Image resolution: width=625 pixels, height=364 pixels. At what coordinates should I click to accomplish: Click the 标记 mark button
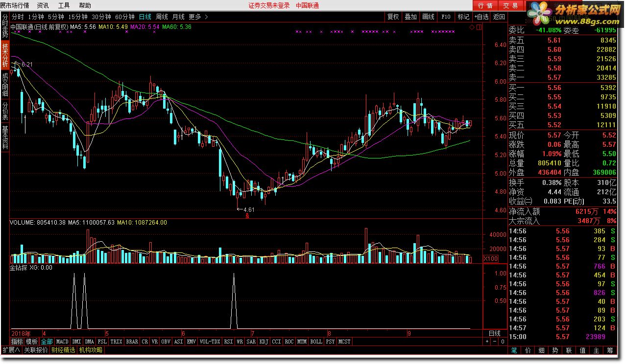463,17
